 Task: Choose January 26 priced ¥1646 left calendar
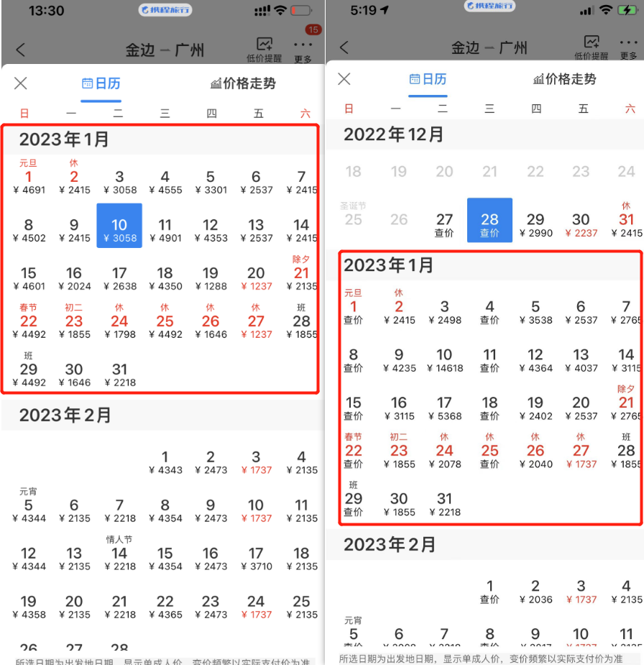(x=211, y=322)
